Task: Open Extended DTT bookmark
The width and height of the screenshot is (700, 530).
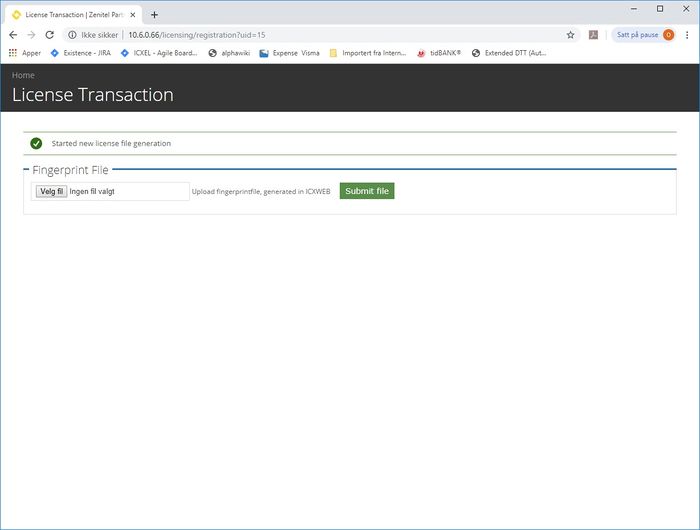Action: pyautogui.click(x=509, y=53)
